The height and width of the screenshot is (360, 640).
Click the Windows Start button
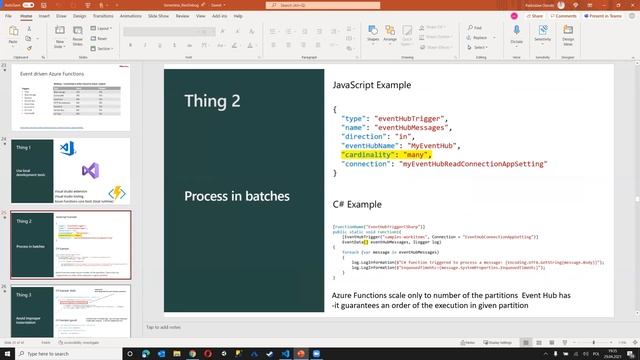click(x=7, y=353)
